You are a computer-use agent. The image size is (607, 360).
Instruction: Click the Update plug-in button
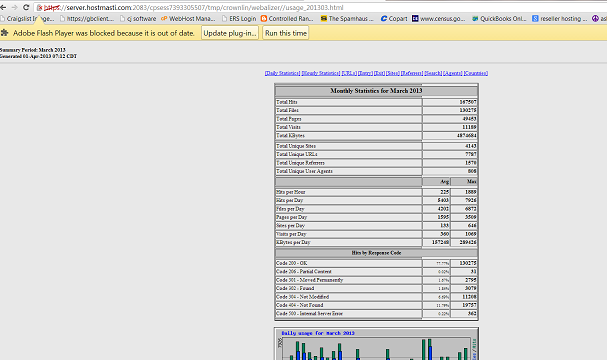(230, 33)
